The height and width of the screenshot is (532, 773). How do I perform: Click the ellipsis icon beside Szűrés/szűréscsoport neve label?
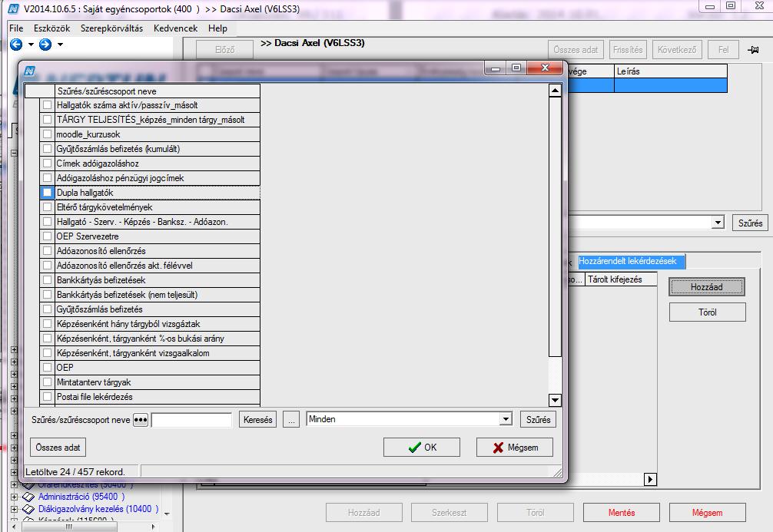[141, 420]
